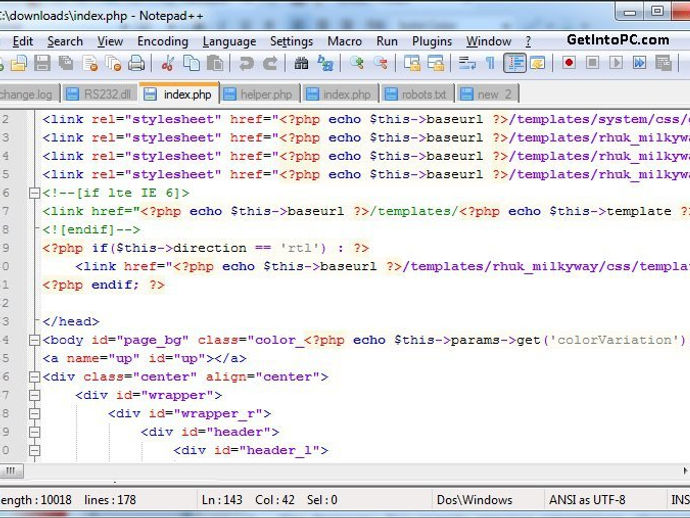Click the Open file toolbar icon
Screen dimensions: 690x518
click(x=19, y=63)
